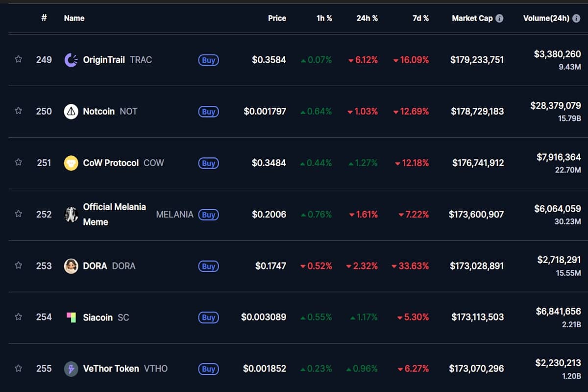Open Official Melania Meme coin page
Viewport: 588px width, 392px height.
point(114,214)
